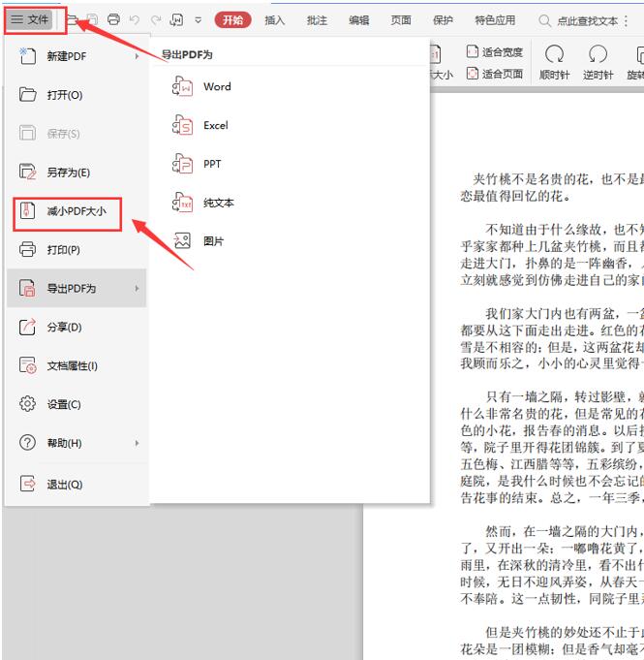The height and width of the screenshot is (660, 644).
Task: Click the redo arrow icon
Action: point(156,19)
